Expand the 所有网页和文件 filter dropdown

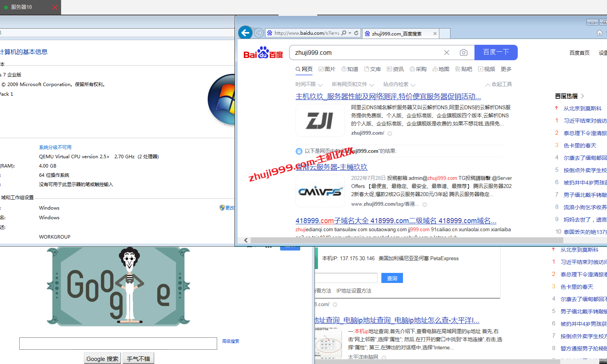(x=353, y=84)
